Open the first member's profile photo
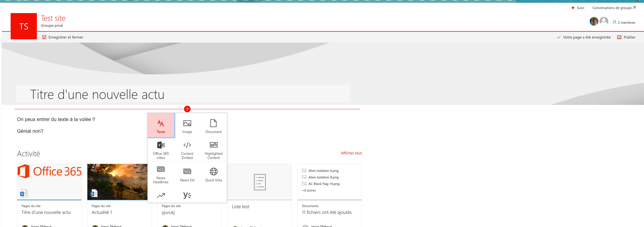Viewport: 644px width, 227px height. tap(594, 21)
